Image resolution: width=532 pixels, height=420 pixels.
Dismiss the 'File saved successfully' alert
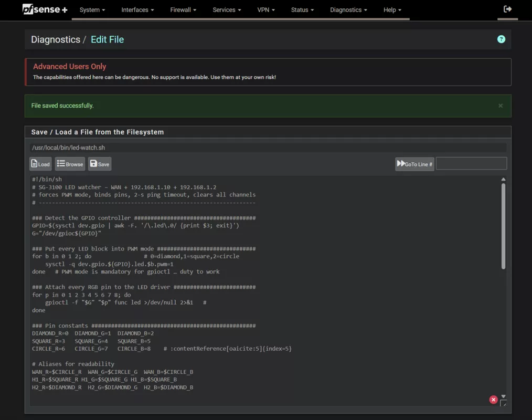click(x=500, y=106)
